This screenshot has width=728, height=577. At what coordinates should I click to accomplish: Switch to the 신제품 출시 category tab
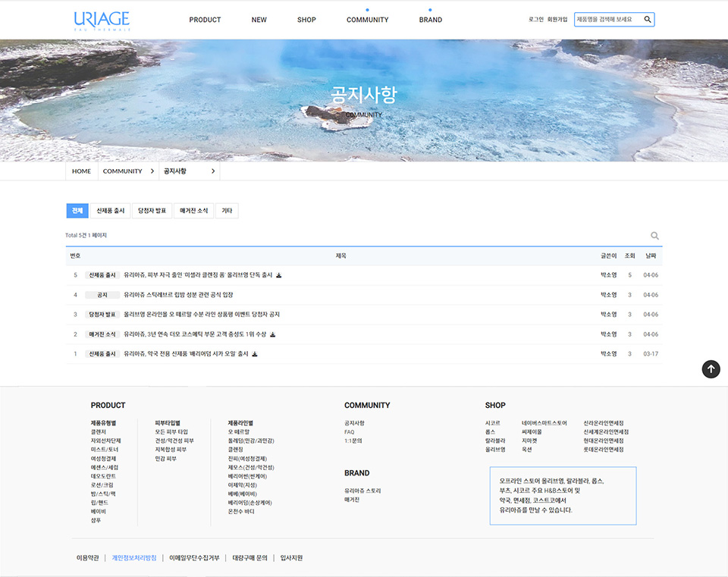click(x=111, y=211)
